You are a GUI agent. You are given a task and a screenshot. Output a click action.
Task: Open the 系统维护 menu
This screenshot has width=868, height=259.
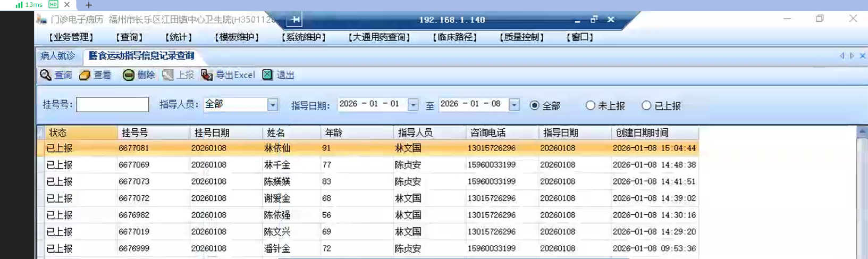tap(304, 37)
